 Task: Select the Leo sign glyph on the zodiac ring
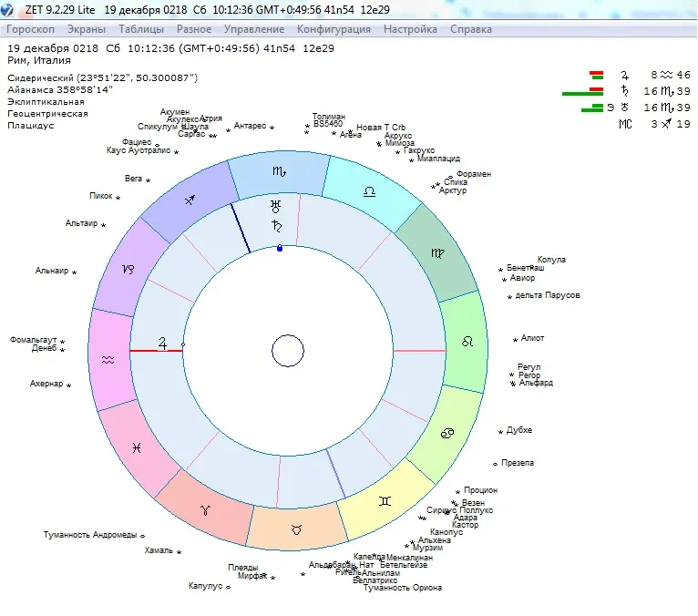tap(467, 341)
